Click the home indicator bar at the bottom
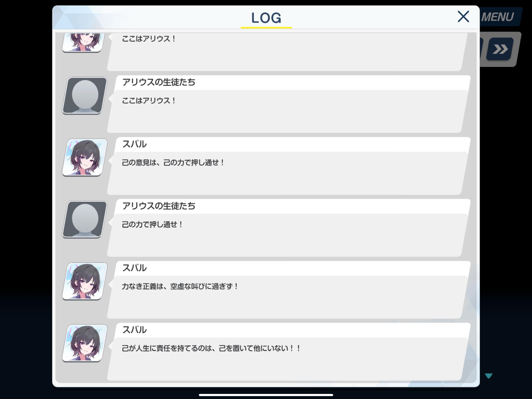532x399 pixels. click(x=266, y=395)
